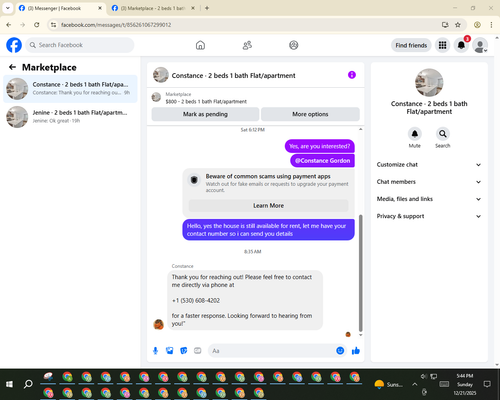Go back in browser history

click(9, 25)
